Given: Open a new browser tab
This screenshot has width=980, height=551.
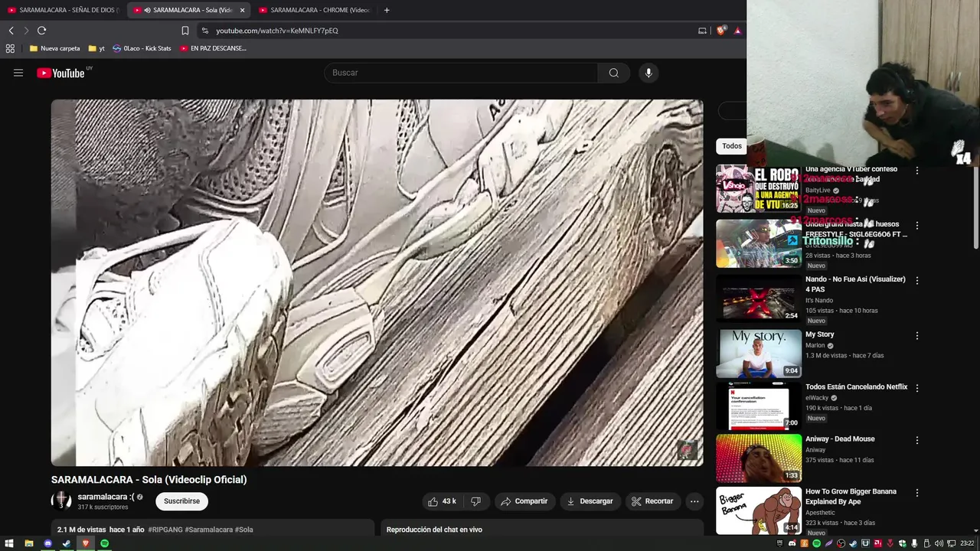Looking at the screenshot, I should [x=387, y=10].
